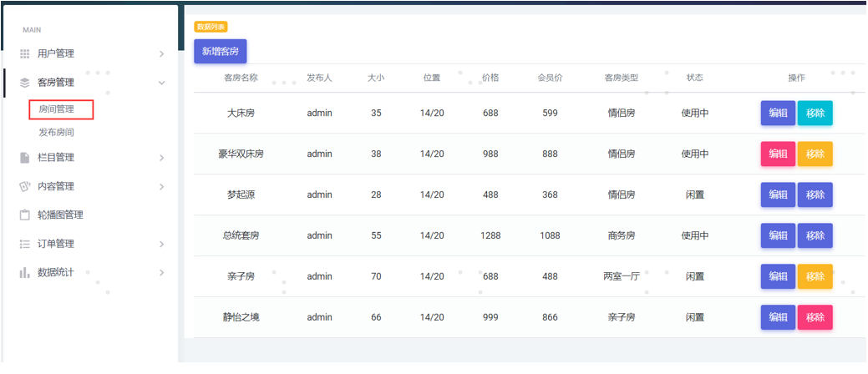
Task: Click the 数据列表 orange tag
Action: pos(211,27)
